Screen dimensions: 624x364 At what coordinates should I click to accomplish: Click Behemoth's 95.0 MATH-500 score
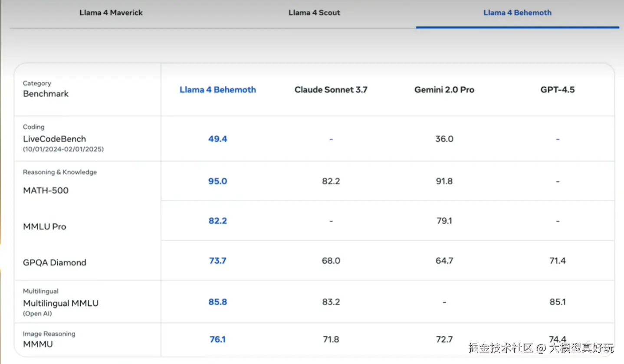click(217, 181)
